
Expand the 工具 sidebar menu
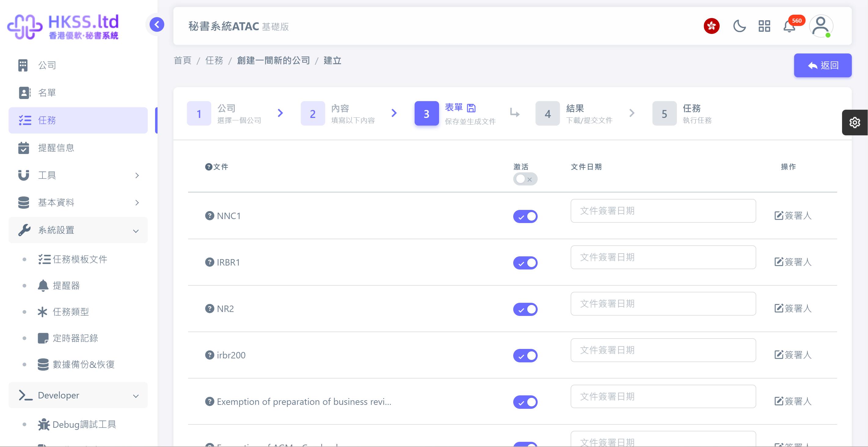(x=78, y=175)
